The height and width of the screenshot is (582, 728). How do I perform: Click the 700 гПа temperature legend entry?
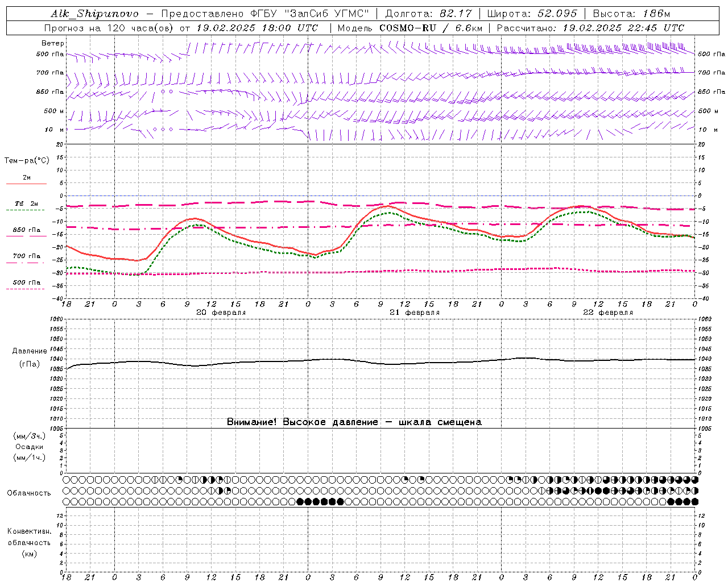[26, 256]
